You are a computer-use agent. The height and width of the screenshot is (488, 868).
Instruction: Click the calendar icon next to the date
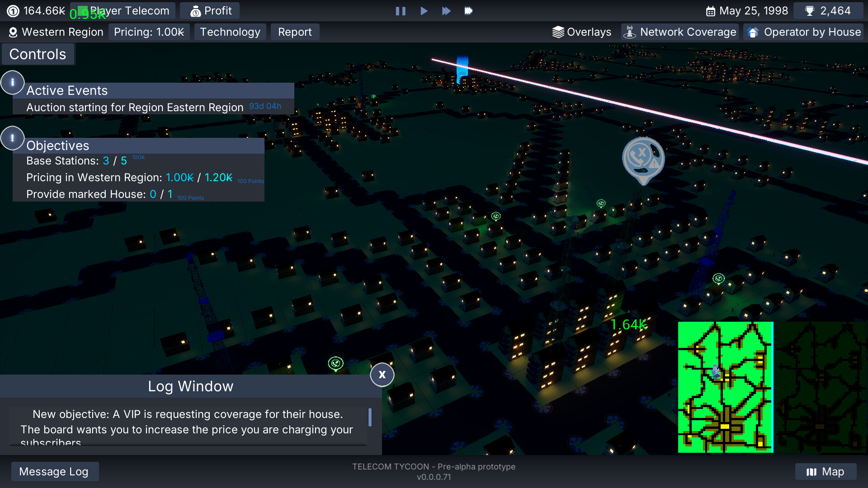pyautogui.click(x=712, y=10)
